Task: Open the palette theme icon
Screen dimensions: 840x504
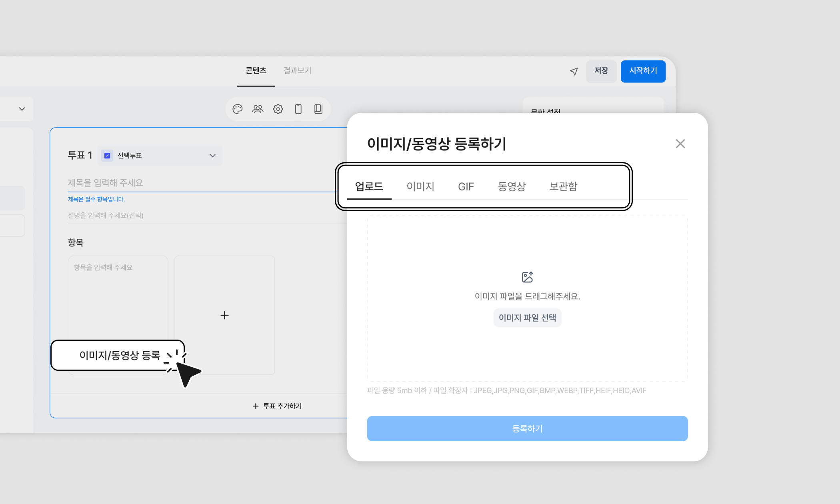Action: (x=238, y=109)
